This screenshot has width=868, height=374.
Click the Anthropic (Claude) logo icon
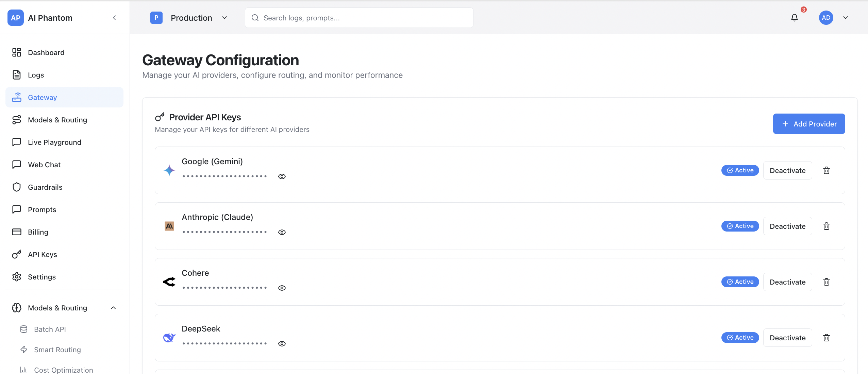pos(169,226)
